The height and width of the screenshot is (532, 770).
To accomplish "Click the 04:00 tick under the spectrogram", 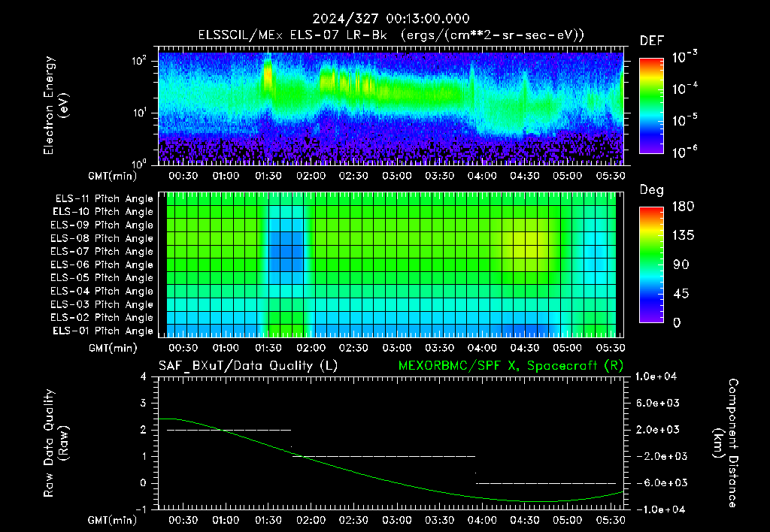I will (482, 176).
